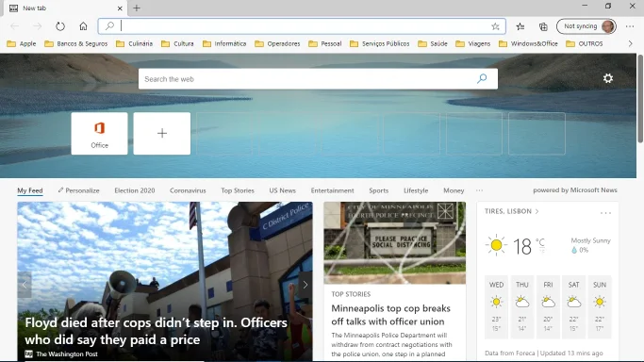Switch to the Sports tab
The width and height of the screenshot is (644, 362).
(378, 190)
